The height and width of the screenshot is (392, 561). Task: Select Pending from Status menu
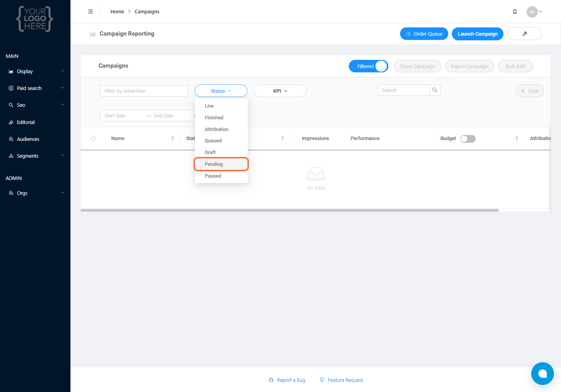[214, 164]
